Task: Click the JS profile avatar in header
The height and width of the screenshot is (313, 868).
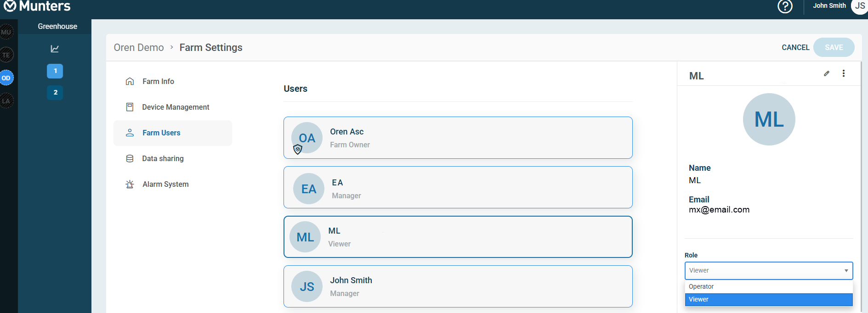Action: (859, 6)
